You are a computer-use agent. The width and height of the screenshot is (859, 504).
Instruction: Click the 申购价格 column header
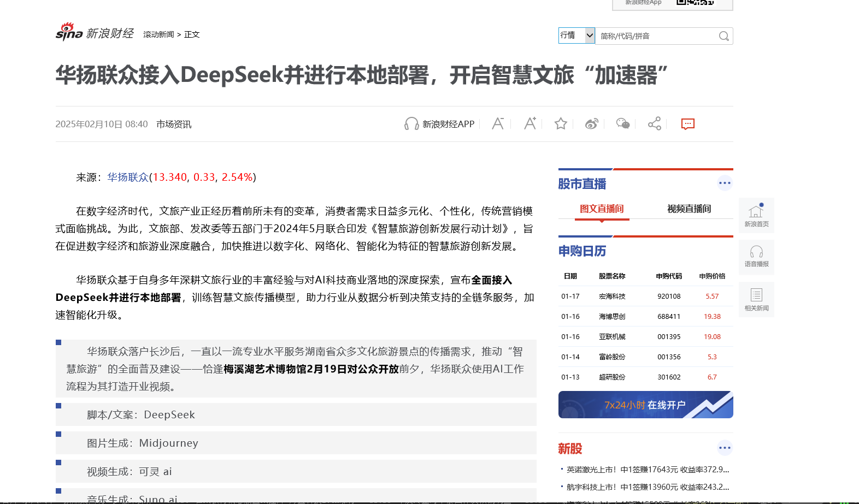tap(712, 276)
